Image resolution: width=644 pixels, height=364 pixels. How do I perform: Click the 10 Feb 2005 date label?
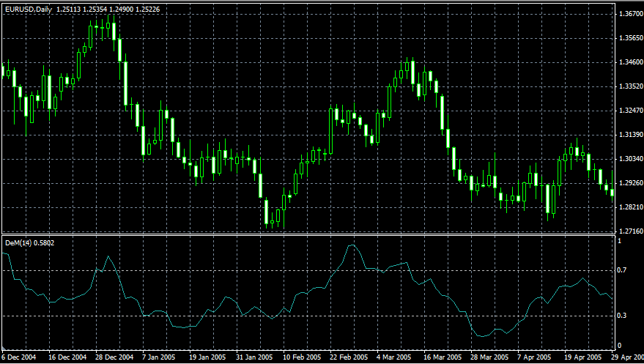click(x=302, y=357)
